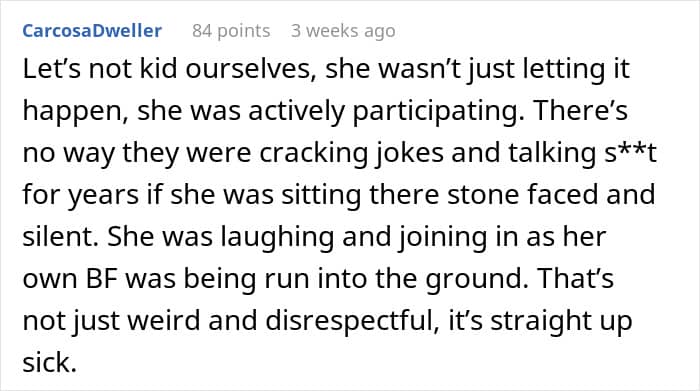Image resolution: width=700 pixels, height=391 pixels.
Task: Click the final word "sick."
Action: pos(50,362)
